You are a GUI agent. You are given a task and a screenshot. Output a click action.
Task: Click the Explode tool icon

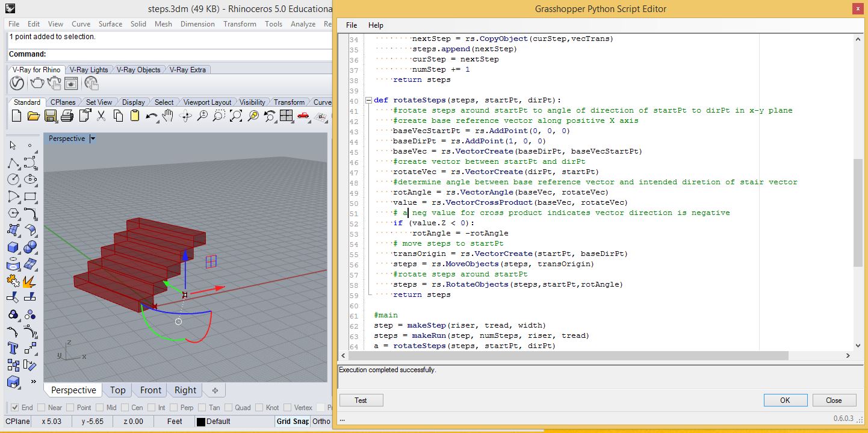coord(30,281)
